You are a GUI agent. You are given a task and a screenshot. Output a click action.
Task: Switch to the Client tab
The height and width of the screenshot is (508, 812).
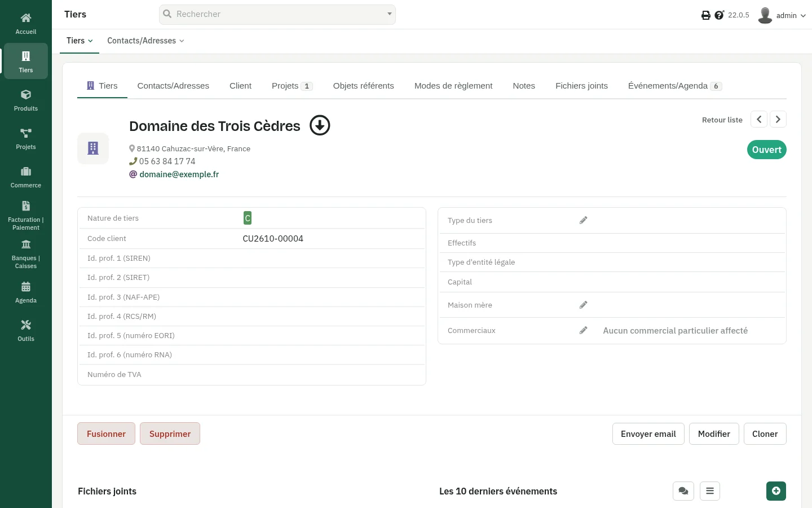tap(240, 86)
